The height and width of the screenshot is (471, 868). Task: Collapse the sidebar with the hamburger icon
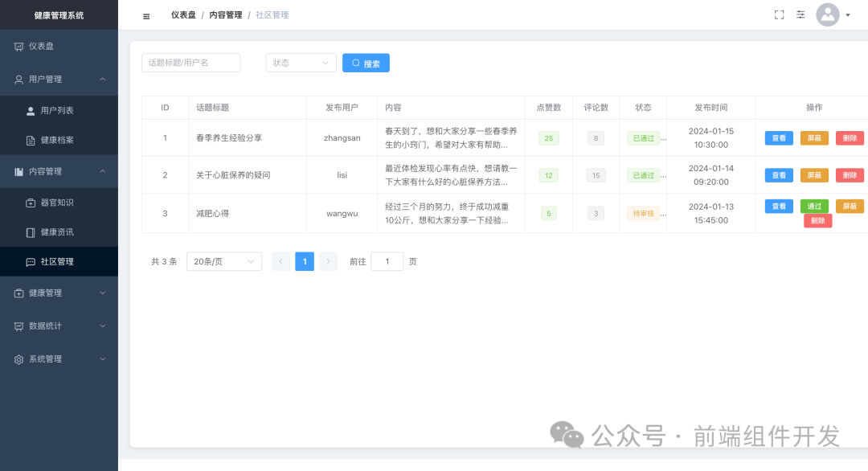coord(145,14)
